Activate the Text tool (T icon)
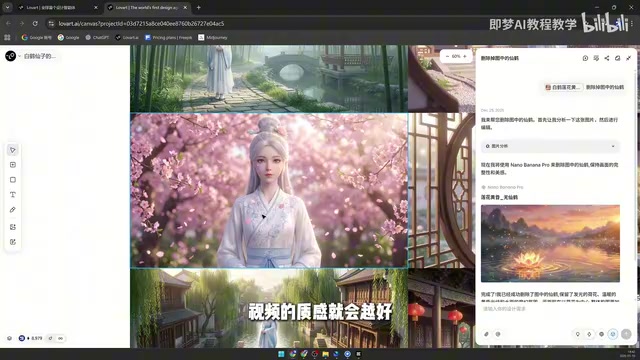Image resolution: width=640 pixels, height=360 pixels. [x=13, y=195]
